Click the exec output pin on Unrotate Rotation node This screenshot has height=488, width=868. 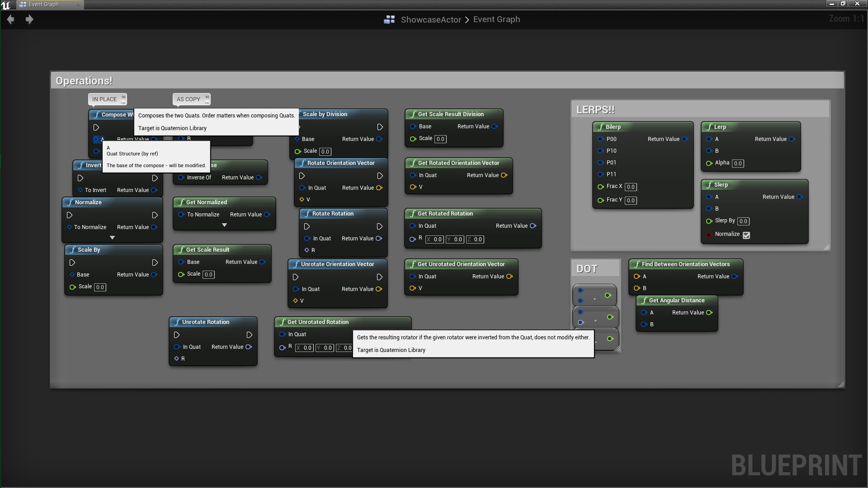(x=250, y=335)
